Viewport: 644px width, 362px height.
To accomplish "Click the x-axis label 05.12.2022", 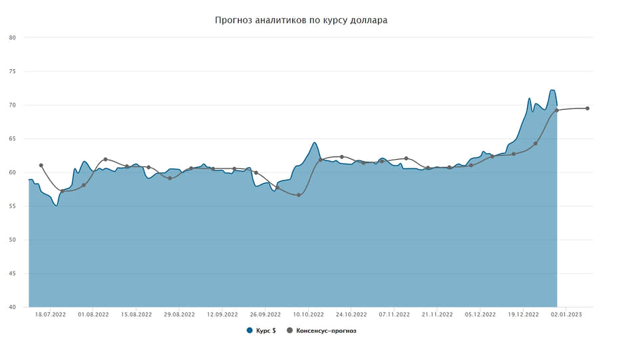I will (480, 315).
